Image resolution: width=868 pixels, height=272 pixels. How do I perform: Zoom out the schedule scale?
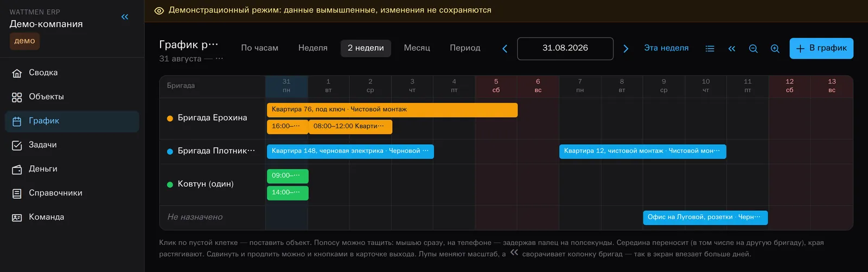coord(753,49)
